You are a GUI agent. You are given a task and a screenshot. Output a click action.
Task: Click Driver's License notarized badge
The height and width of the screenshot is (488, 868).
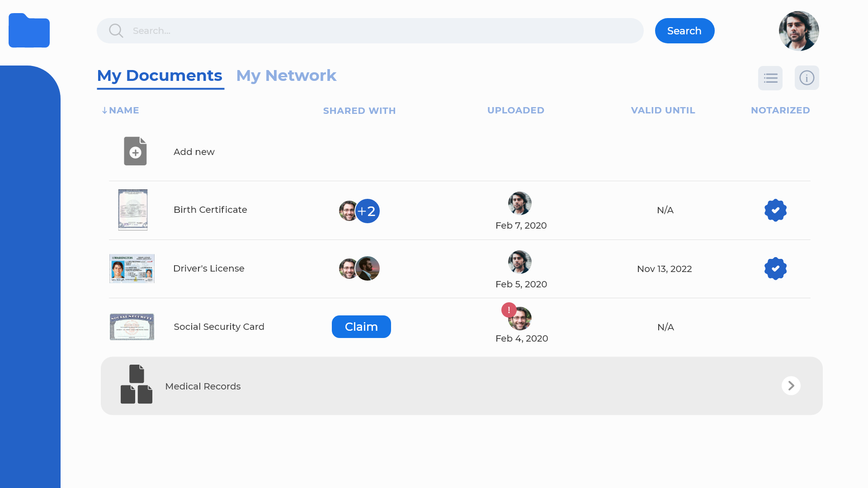pos(775,269)
